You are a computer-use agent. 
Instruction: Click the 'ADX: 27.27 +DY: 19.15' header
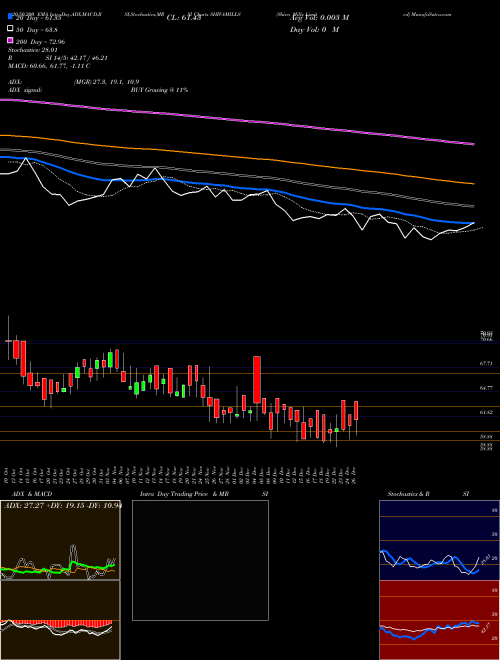(x=62, y=505)
